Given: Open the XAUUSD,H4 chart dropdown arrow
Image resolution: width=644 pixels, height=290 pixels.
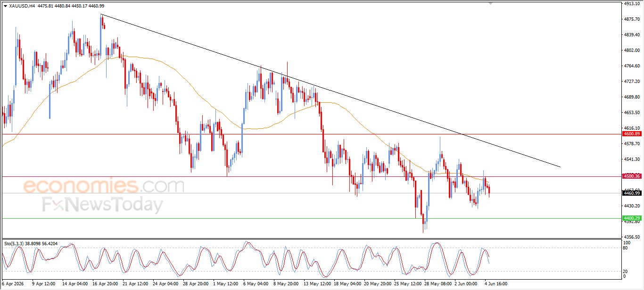Looking at the screenshot, I should tap(5, 6).
